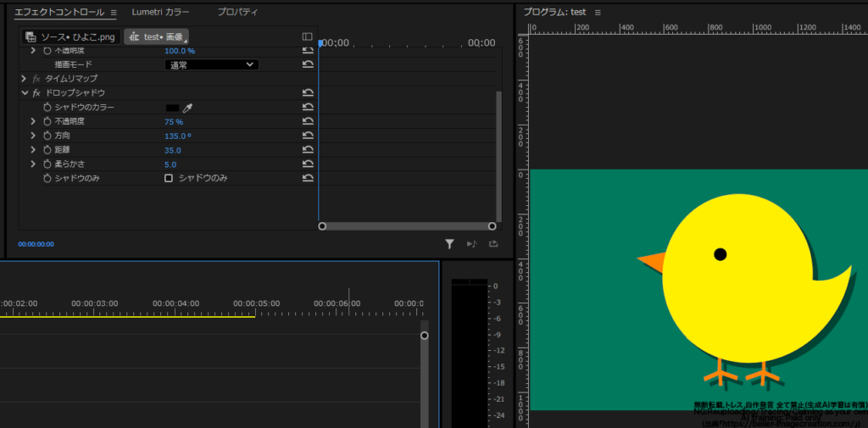Reset the シャドウのみ parameter

[308, 178]
